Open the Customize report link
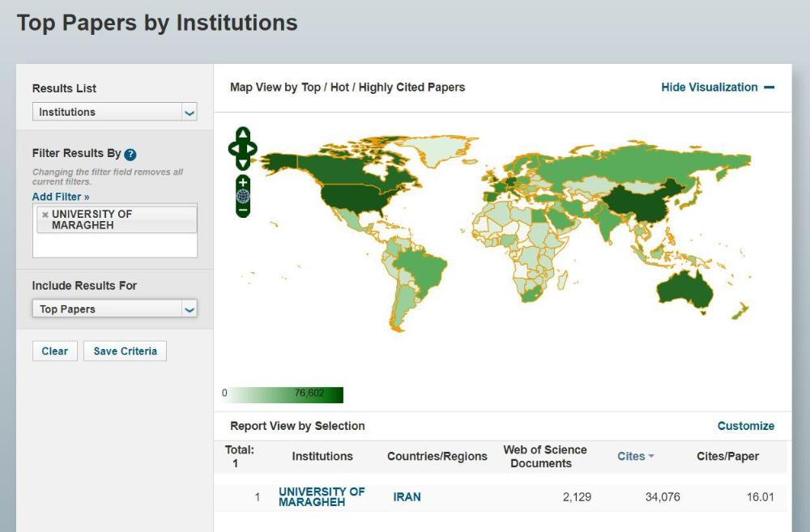This screenshot has width=810, height=532. [x=745, y=426]
